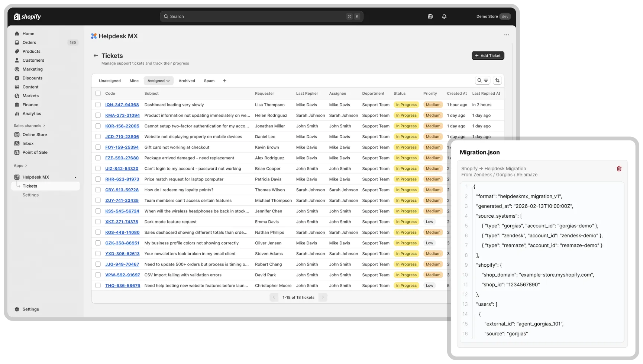Open the Analytics section in the sidebar
Image resolution: width=643 pixels, height=364 pixels.
pos(31,114)
